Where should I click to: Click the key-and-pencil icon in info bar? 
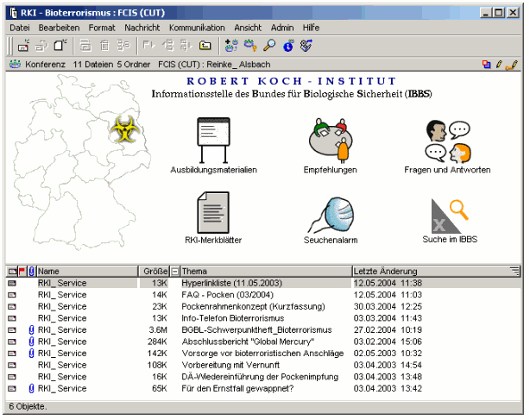[511, 65]
